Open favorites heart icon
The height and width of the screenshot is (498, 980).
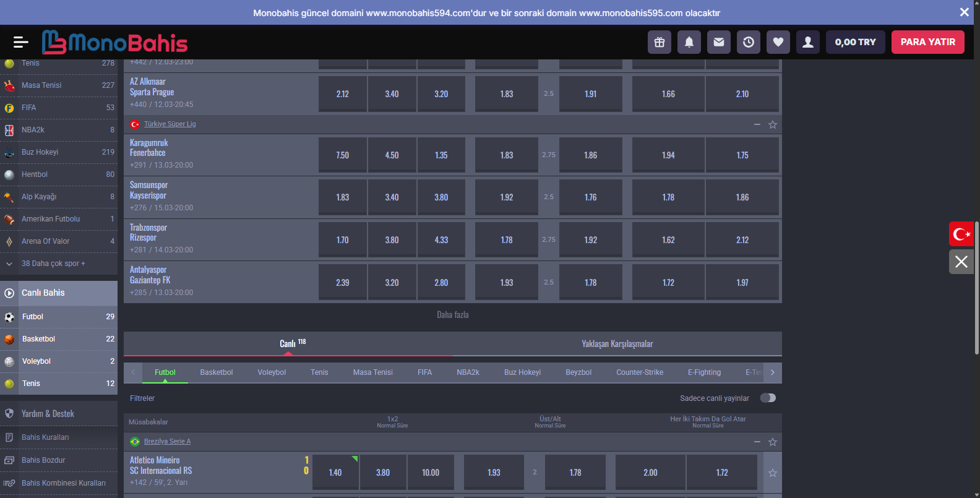point(778,42)
